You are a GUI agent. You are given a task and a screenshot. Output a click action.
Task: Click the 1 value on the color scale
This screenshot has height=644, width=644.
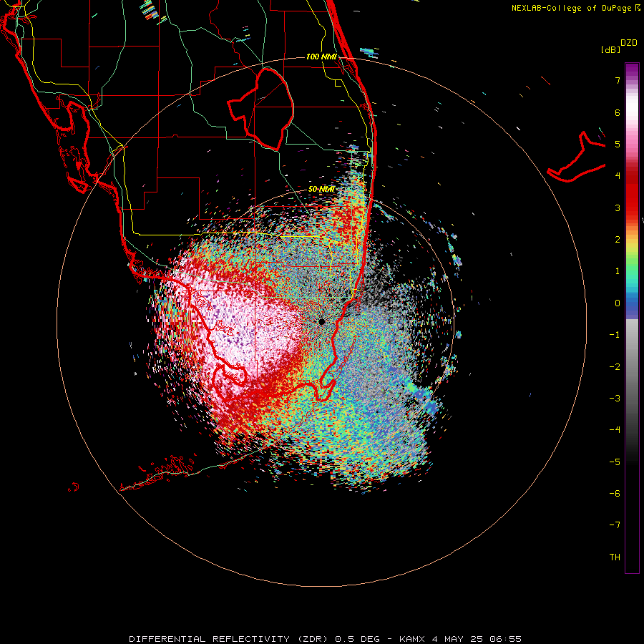[618, 271]
